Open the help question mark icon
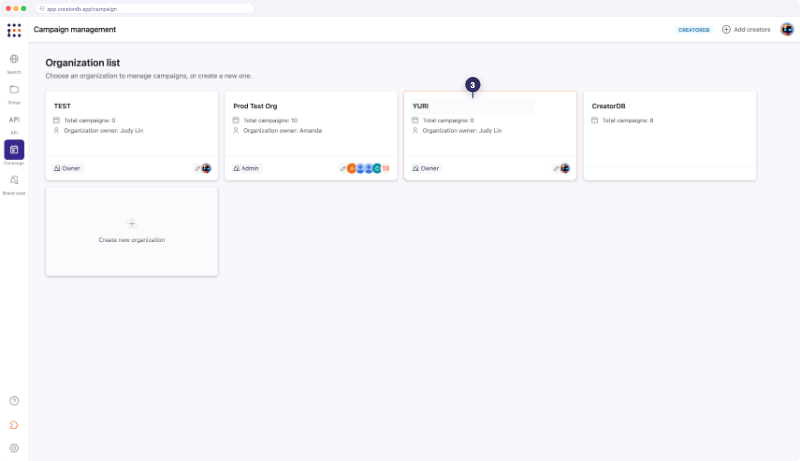The image size is (800, 461). (14, 401)
